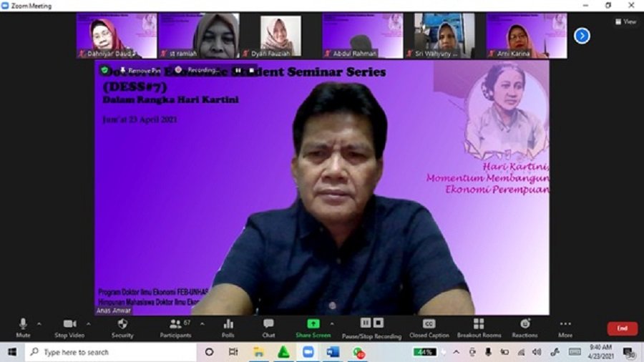
Task: Select Abdul Rahman's video thumbnail
Action: (363, 36)
